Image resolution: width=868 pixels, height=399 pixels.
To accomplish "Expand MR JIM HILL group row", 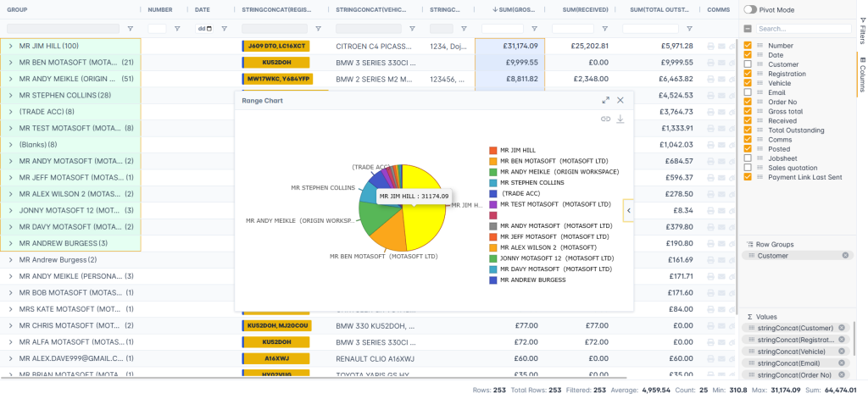I will [x=10, y=46].
